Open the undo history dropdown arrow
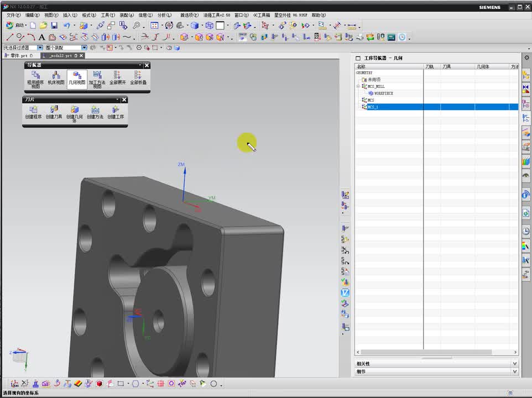532x398 pixels. 74,26
